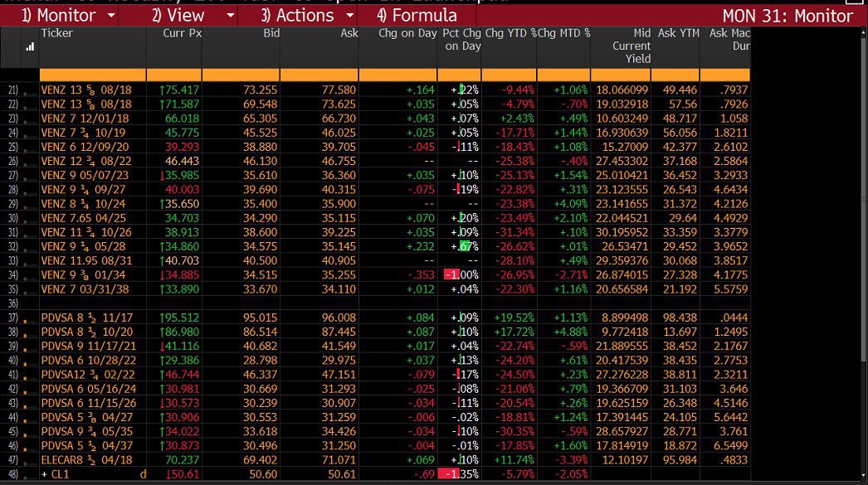The width and height of the screenshot is (868, 485).
Task: Click row number 21) at left
Action: [x=12, y=90]
